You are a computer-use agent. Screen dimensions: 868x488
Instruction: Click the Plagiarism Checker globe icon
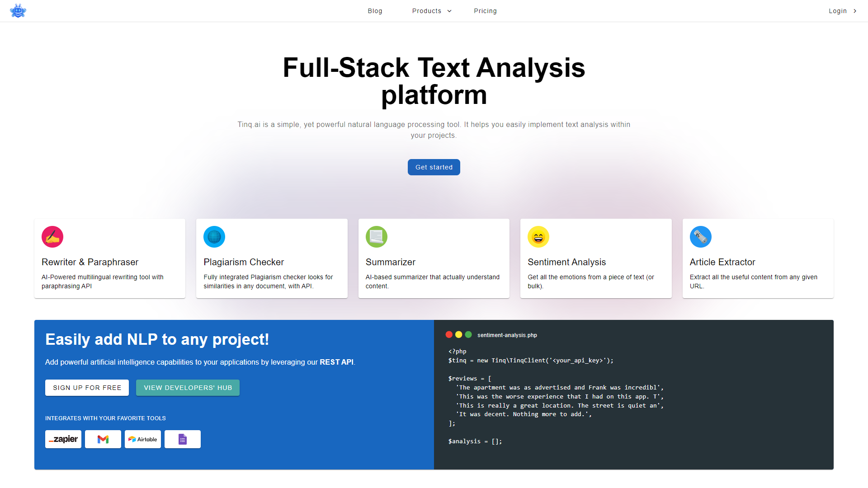pos(214,237)
